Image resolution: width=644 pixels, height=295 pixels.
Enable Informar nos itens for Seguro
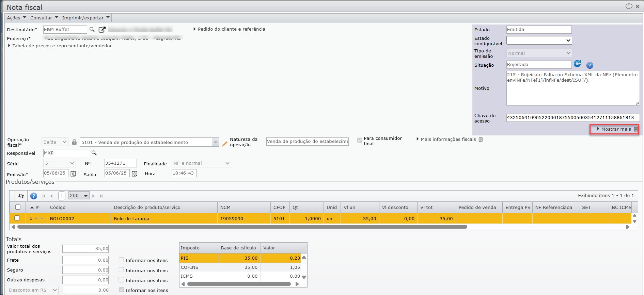tap(121, 270)
